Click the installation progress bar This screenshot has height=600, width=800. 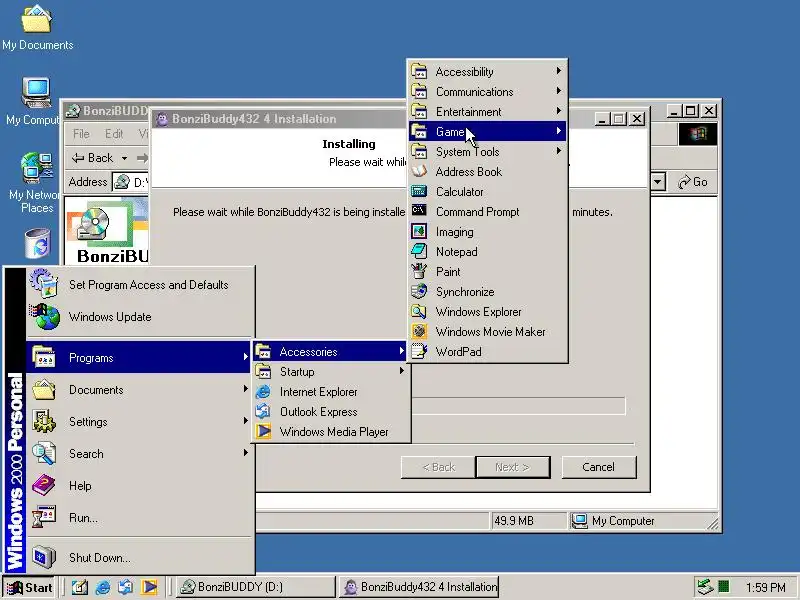coord(518,406)
